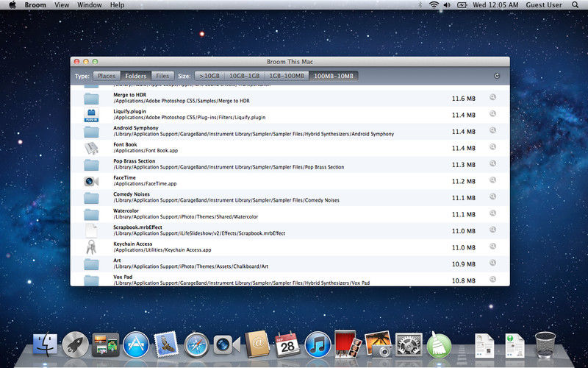Open Safari compass icon in Dock
The image size is (588, 368).
[x=197, y=344]
